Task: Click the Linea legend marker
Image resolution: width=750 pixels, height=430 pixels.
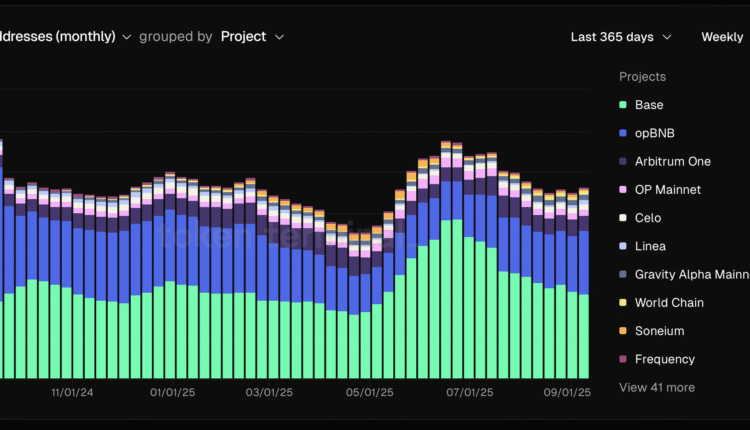Action: click(623, 246)
